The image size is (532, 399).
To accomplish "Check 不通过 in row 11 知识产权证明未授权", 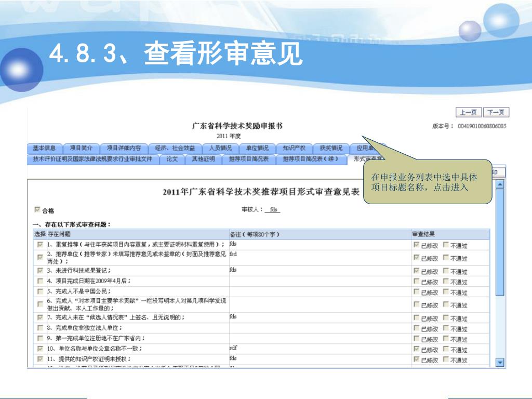I will (446, 360).
